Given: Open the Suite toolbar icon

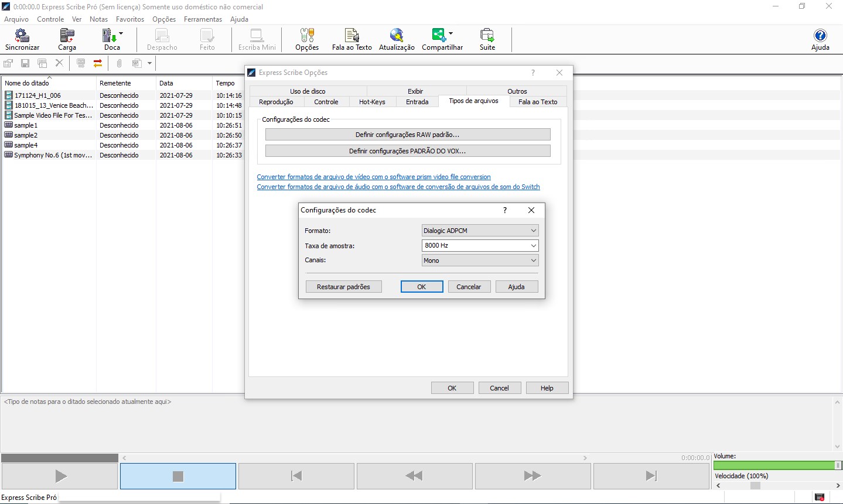Looking at the screenshot, I should coord(487,39).
